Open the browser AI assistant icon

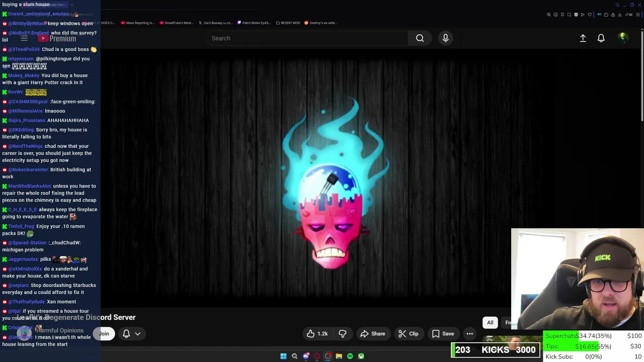[629, 15]
